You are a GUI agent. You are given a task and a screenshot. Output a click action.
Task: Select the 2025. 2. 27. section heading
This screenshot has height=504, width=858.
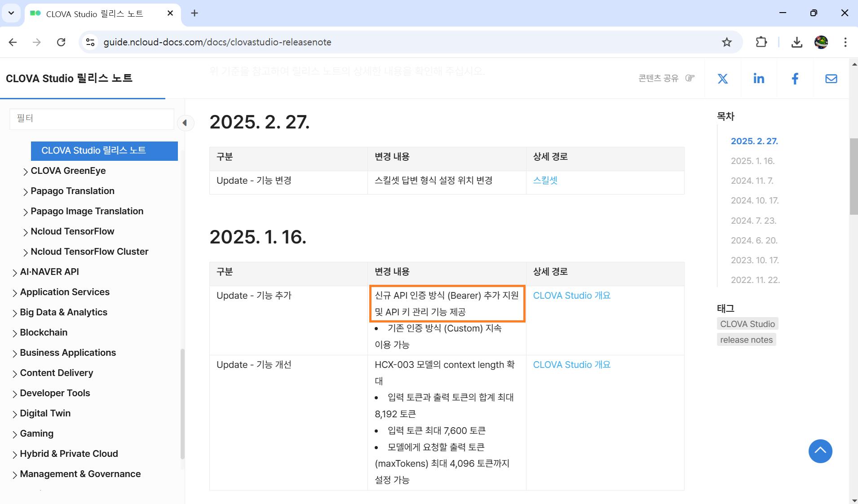260,122
